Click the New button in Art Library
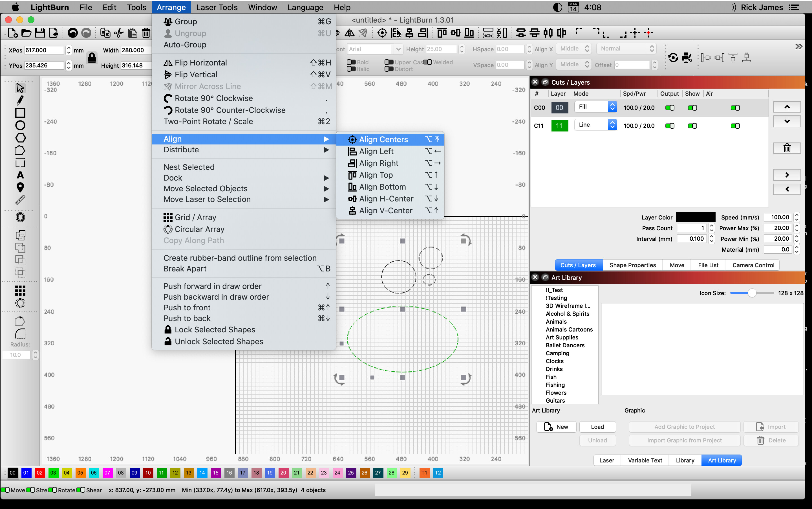The height and width of the screenshot is (509, 812). pos(556,427)
